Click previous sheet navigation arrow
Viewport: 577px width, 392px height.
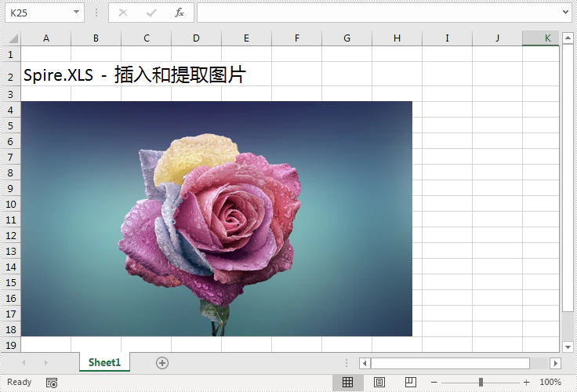tap(24, 362)
